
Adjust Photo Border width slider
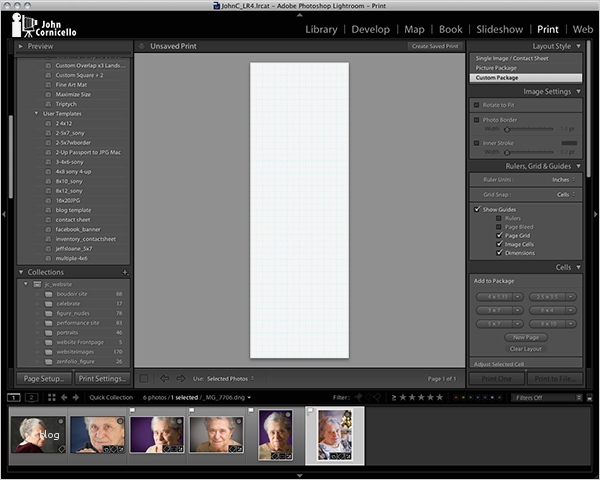point(507,129)
